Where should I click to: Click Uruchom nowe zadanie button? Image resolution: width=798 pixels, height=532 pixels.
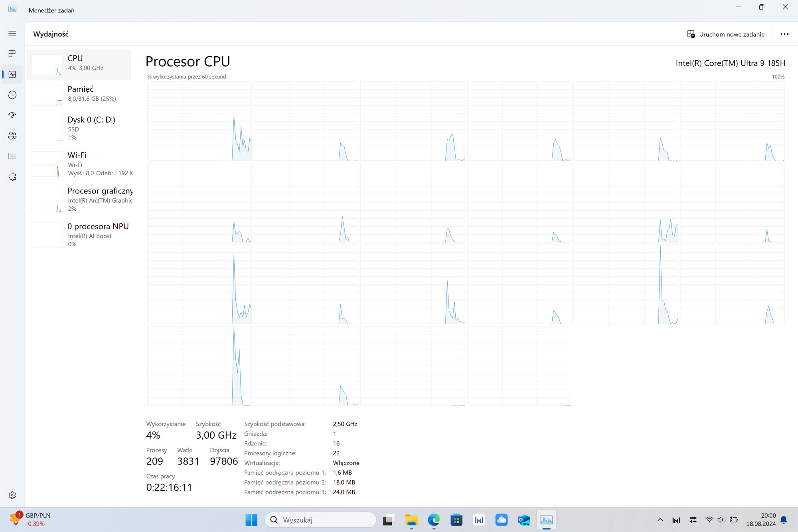coord(726,34)
